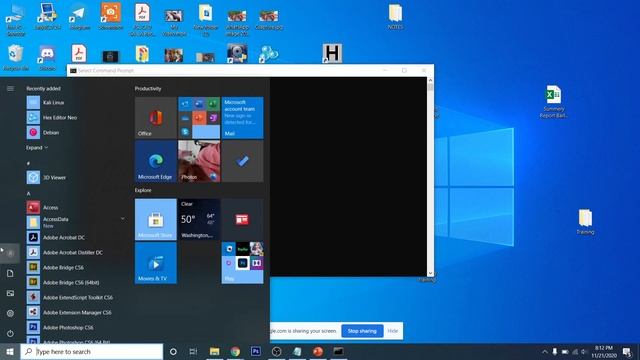Open the Office apps folder tile
The image size is (640, 360).
[x=199, y=118]
